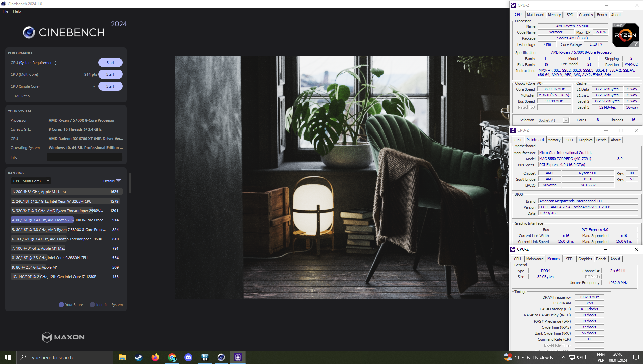Open the Socket #1 selection dropdown
Screen dimensions: 643x364
pyautogui.click(x=553, y=120)
